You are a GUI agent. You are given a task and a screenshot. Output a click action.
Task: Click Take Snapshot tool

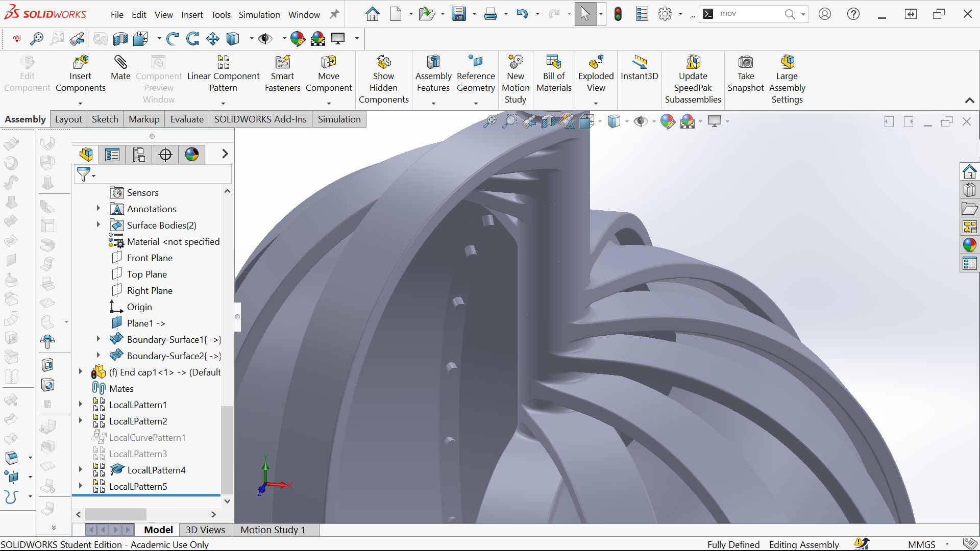click(746, 74)
